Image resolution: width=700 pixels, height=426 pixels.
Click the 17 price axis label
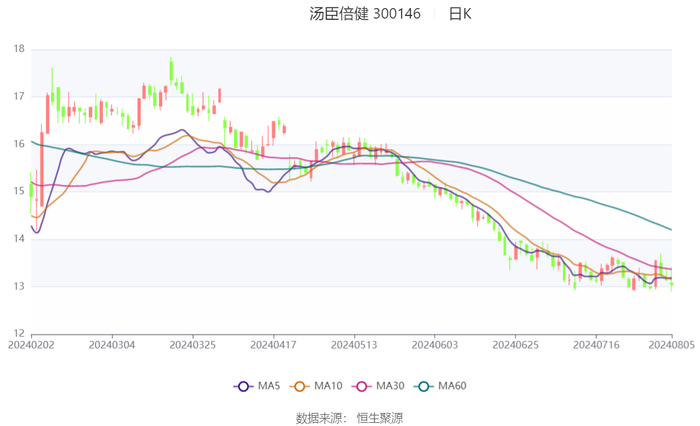pos(19,96)
